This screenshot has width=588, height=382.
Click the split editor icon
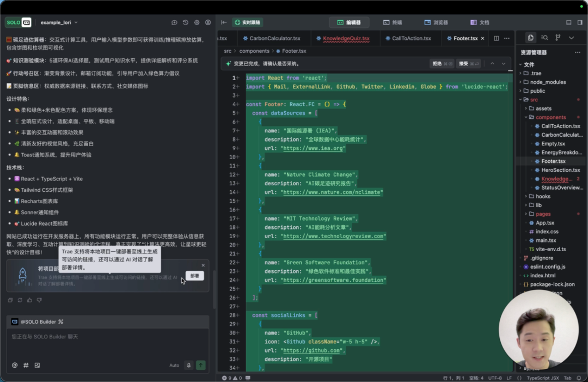pyautogui.click(x=496, y=38)
